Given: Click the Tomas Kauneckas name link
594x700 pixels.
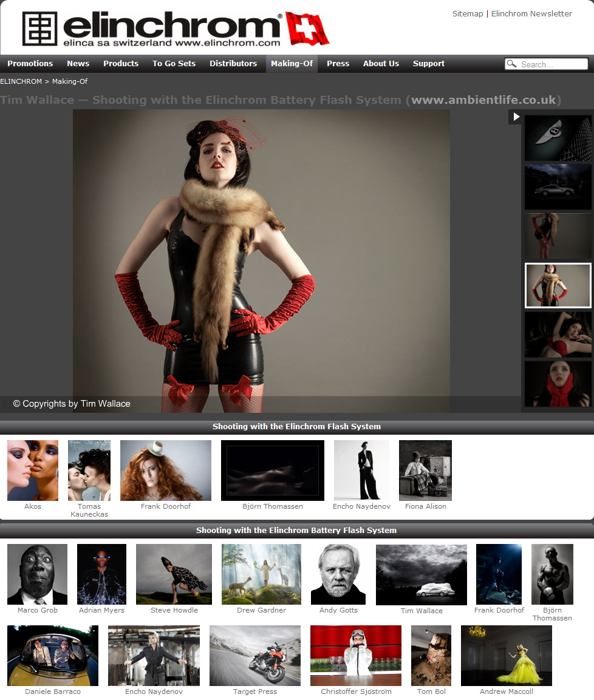Looking at the screenshot, I should tap(89, 510).
